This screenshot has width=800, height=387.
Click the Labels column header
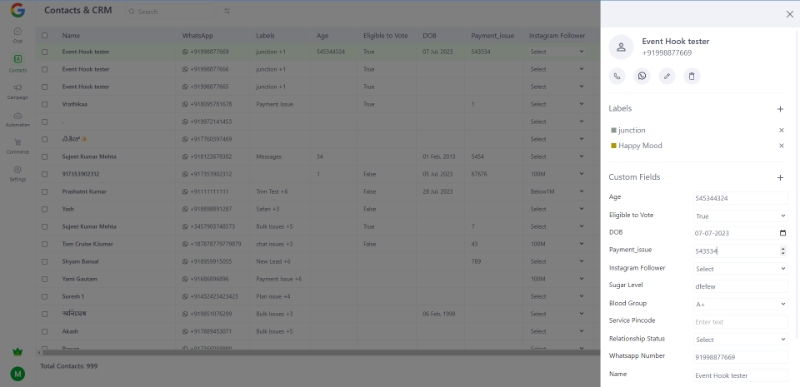[265, 36]
